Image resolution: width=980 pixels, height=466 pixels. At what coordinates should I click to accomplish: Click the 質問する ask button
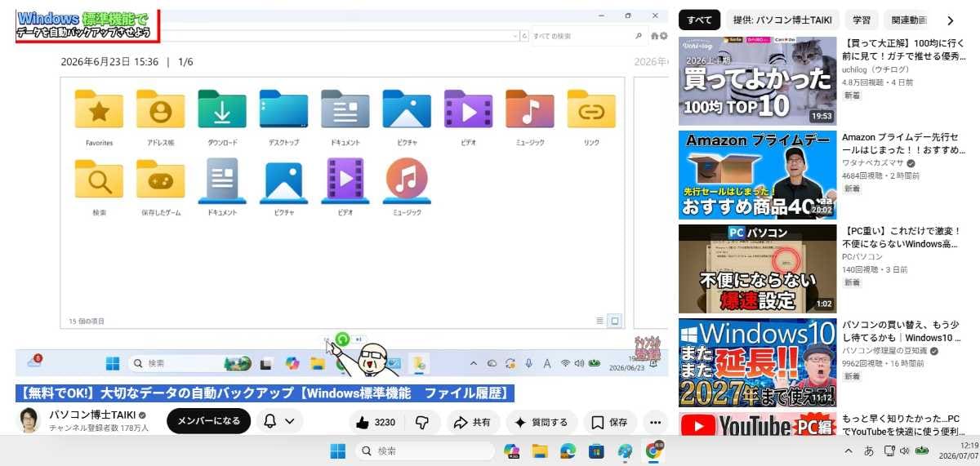tap(541, 422)
